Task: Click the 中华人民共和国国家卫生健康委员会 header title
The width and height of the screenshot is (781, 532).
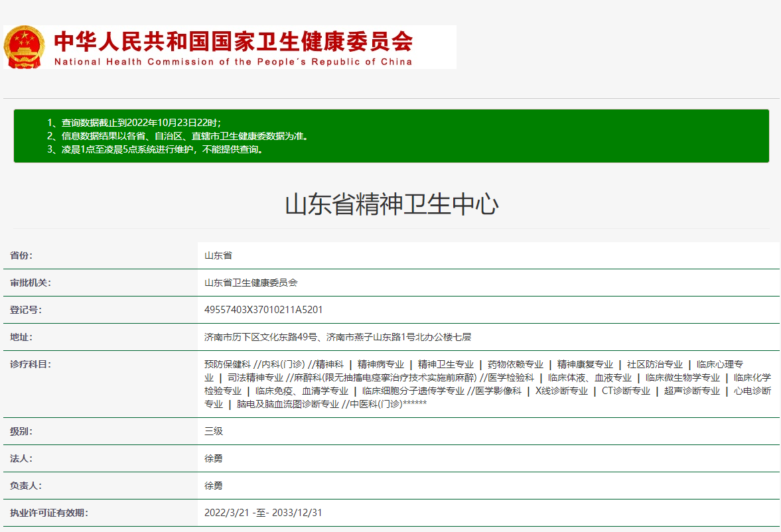Action: (234, 41)
